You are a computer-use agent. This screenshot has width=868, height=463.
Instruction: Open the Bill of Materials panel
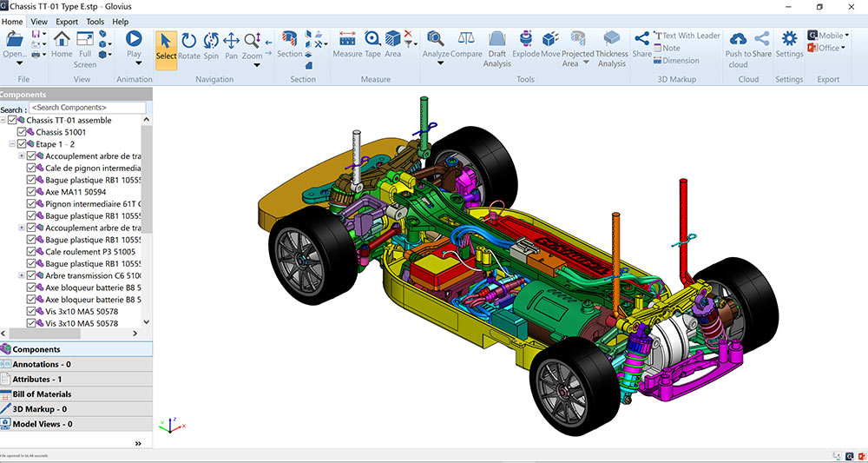click(x=42, y=394)
